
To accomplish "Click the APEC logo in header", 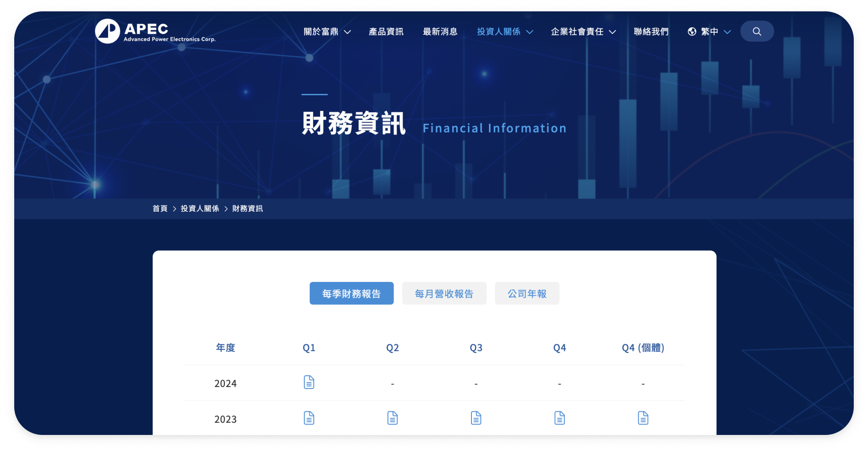I will [x=155, y=31].
